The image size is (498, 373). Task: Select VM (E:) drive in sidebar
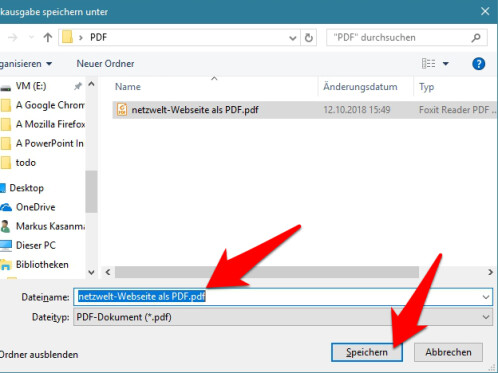(x=31, y=86)
